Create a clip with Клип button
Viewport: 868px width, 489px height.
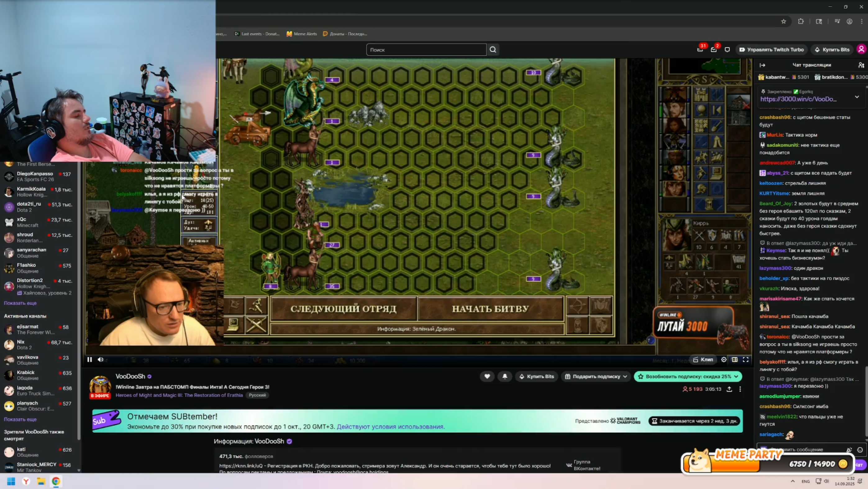pyautogui.click(x=703, y=359)
